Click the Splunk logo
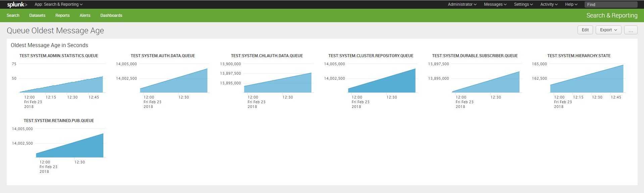The height and width of the screenshot is (193, 644). click(17, 4)
